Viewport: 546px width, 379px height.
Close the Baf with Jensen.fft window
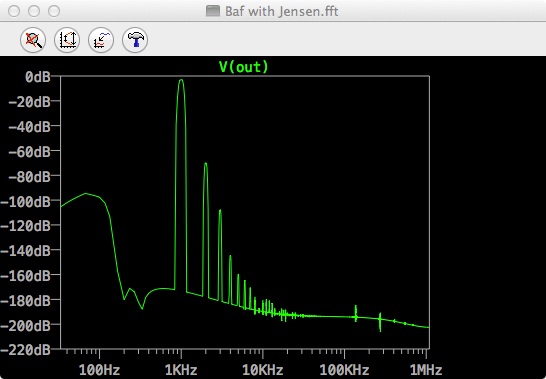tap(14, 11)
